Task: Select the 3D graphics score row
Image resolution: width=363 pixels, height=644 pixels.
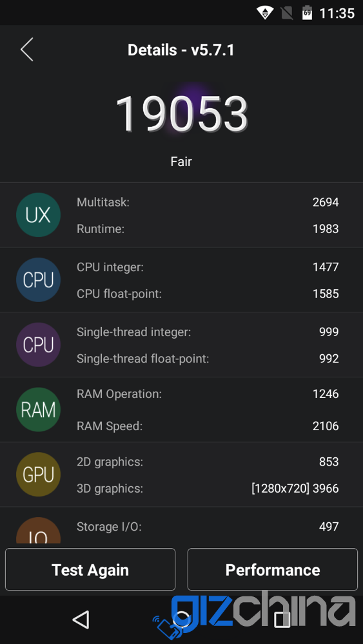Action: (x=208, y=488)
